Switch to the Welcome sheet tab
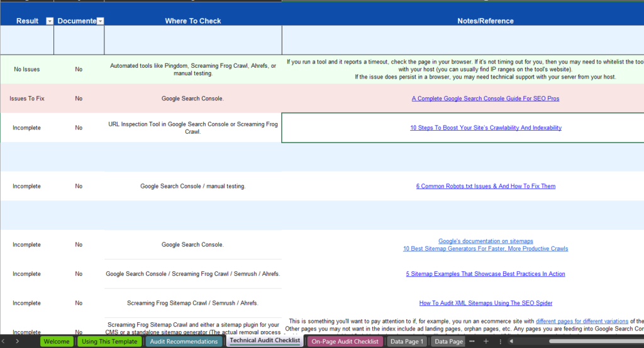This screenshot has height=348, width=644. (57, 342)
